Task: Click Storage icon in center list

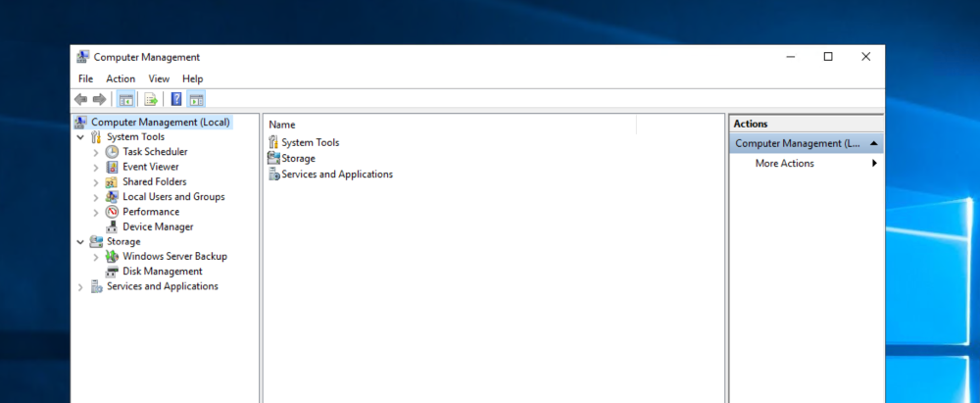Action: pyautogui.click(x=273, y=158)
